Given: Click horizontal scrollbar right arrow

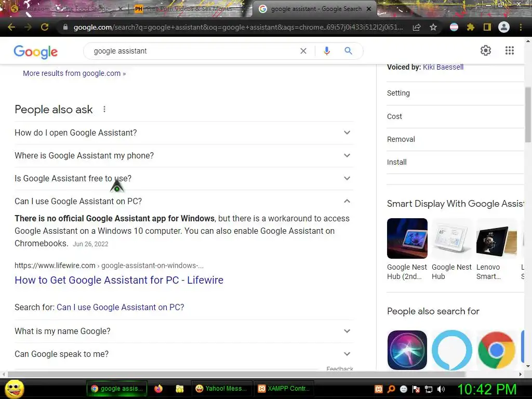Looking at the screenshot, I should [520, 374].
